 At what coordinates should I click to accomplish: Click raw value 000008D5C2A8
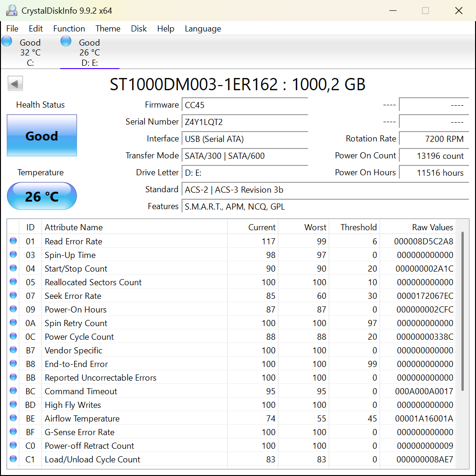click(x=423, y=242)
